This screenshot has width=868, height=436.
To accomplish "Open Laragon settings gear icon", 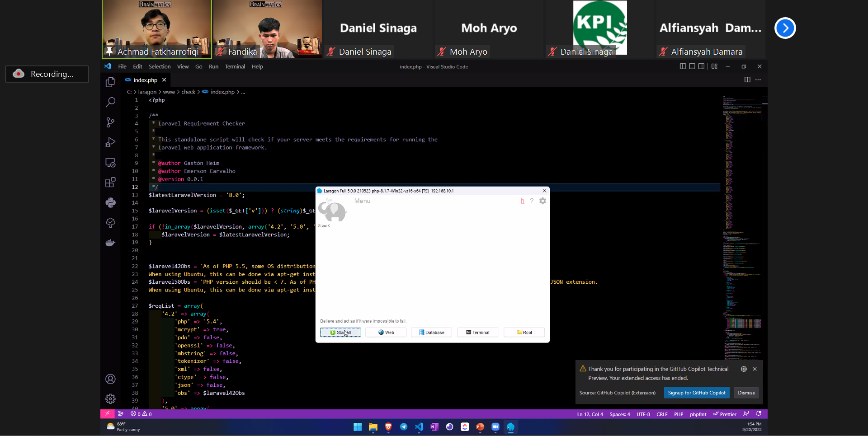I will [542, 201].
